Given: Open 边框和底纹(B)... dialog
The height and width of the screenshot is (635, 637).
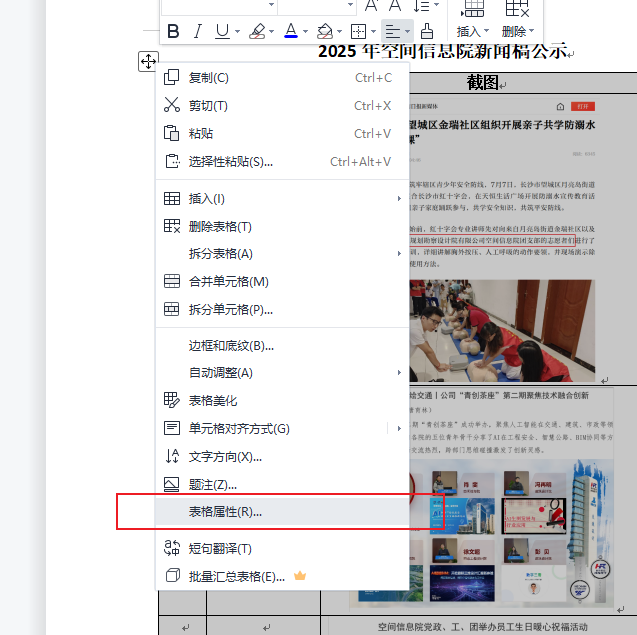Looking at the screenshot, I should tap(282, 346).
